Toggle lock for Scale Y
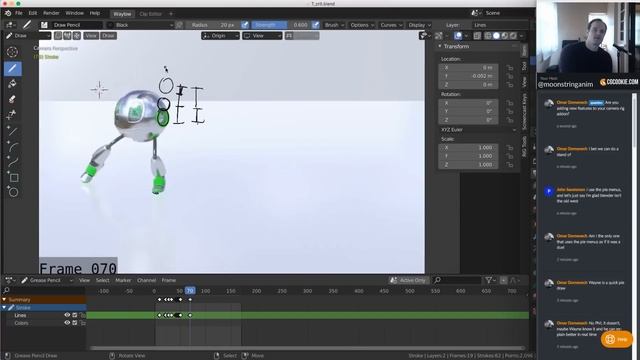 [510, 156]
